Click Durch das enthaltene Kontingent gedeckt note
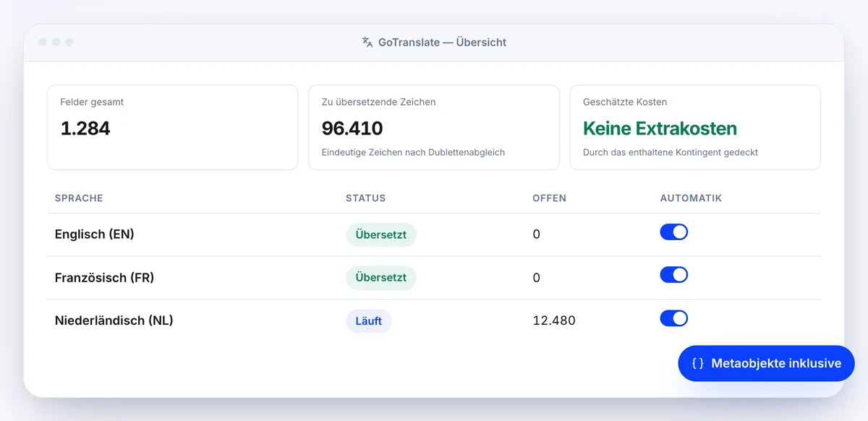 [x=671, y=153]
